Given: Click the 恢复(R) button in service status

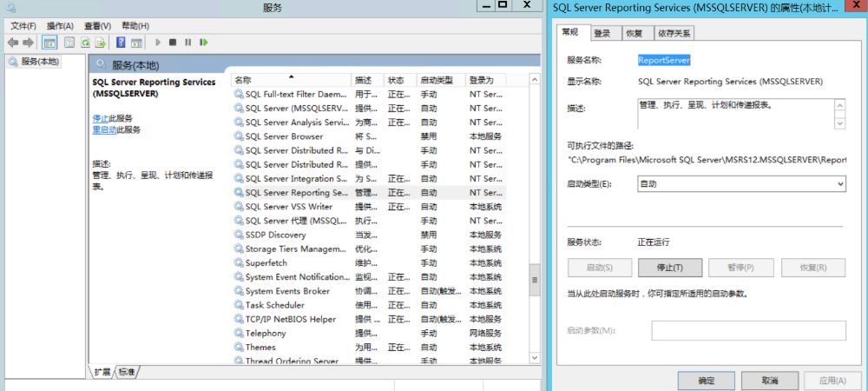Looking at the screenshot, I should tap(813, 268).
